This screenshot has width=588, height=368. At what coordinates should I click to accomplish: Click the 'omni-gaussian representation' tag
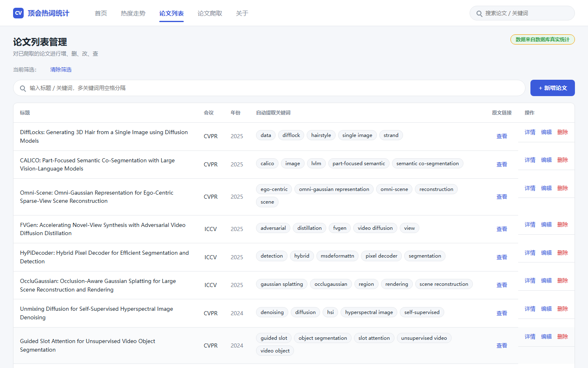(334, 189)
